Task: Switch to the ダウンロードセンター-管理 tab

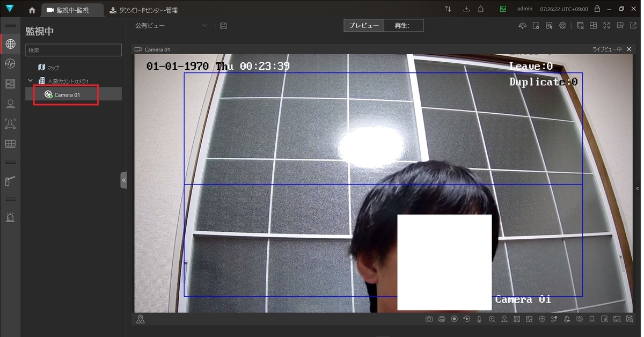Action: [x=145, y=9]
